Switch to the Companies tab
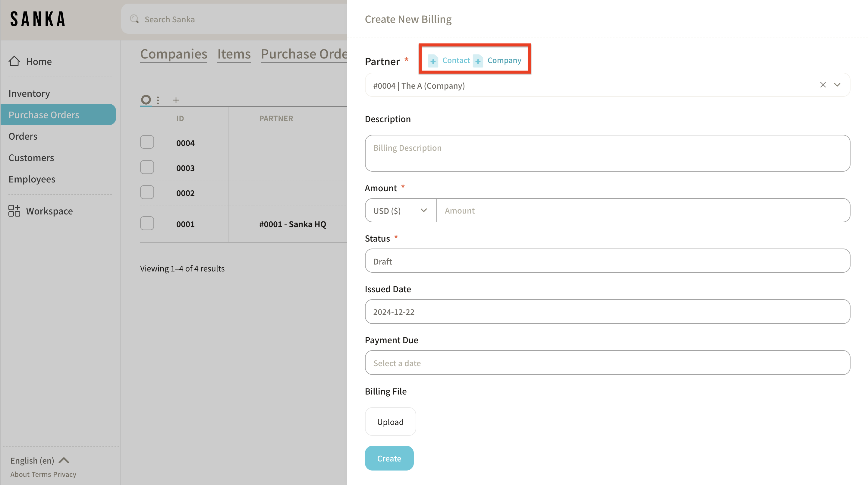 174,54
